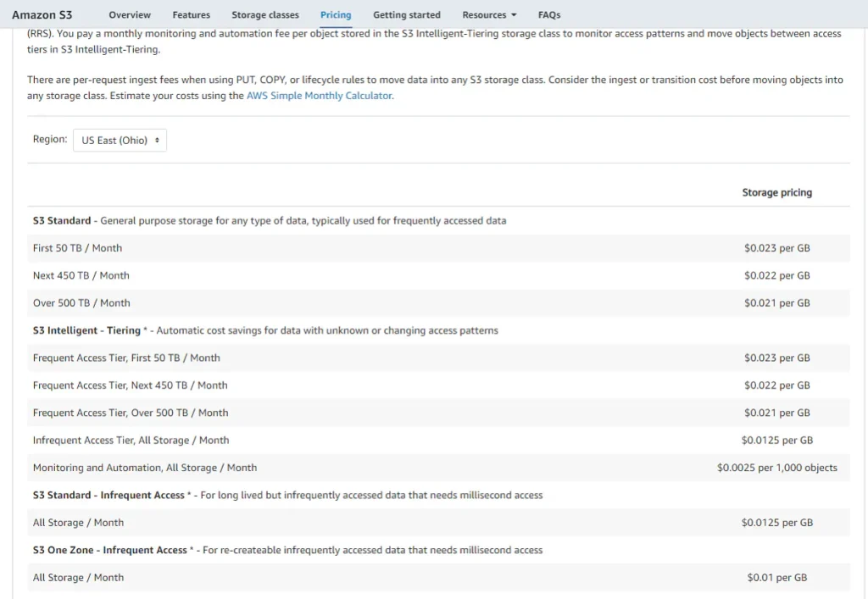
Task: Click the $0.0125 price under S3 Standard - Infrequent Access
Action: [776, 523]
